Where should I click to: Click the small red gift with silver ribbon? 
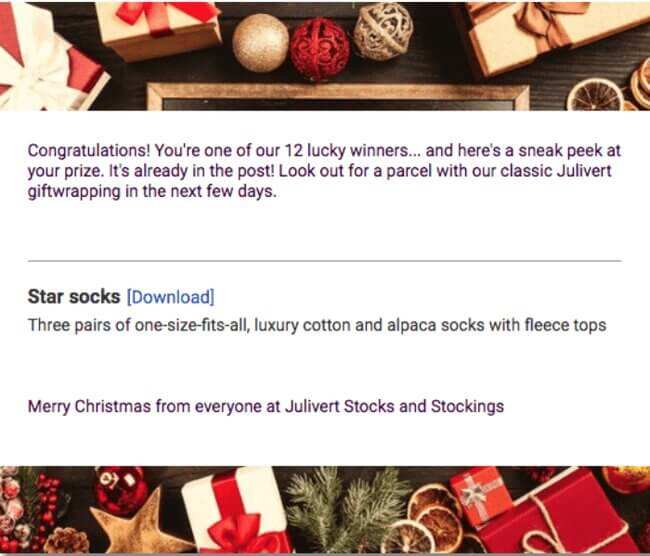[480, 494]
